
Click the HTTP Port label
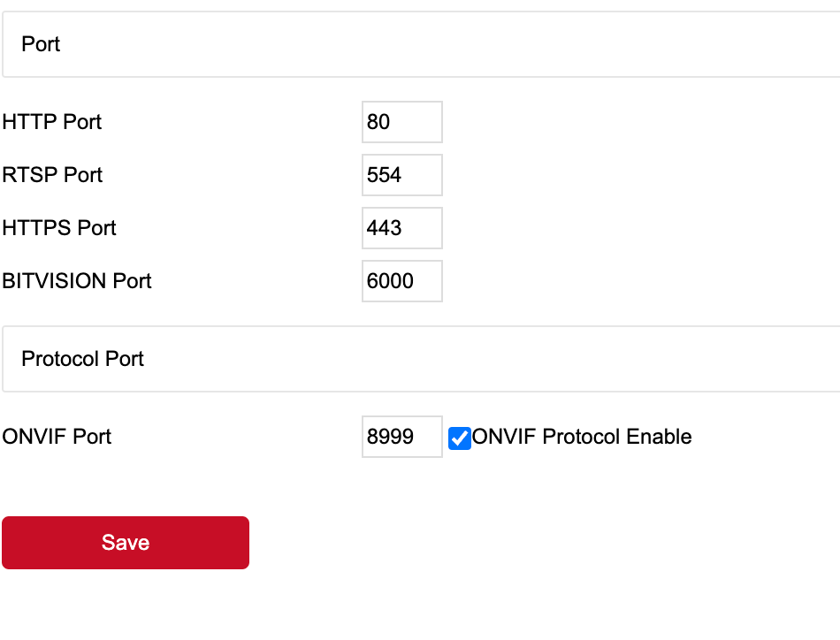[52, 122]
